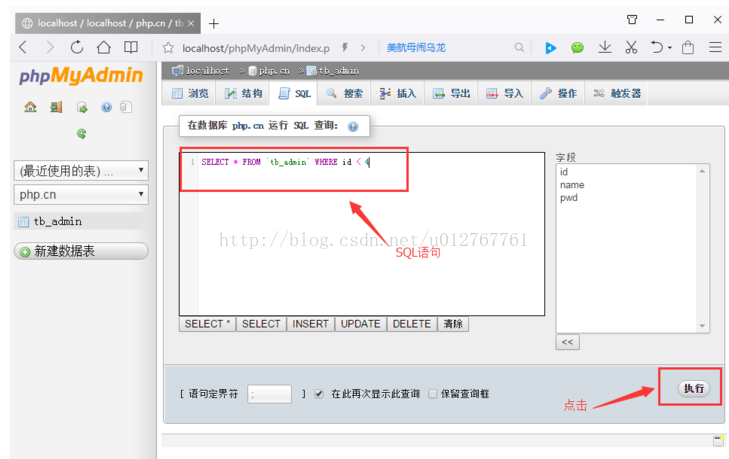
Task: Toggle 在此再次显示此查询 checkbox
Action: click(319, 394)
